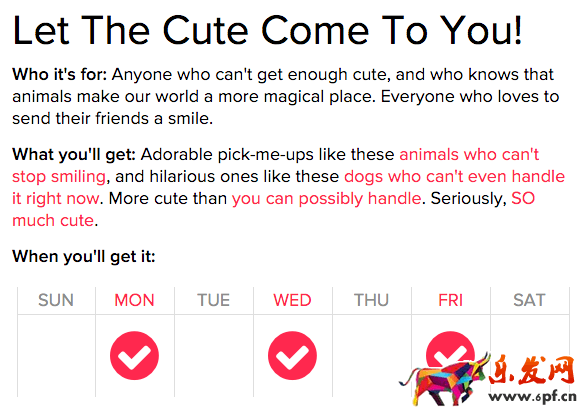Click the Monday red checkmark circle
Image resolution: width=587 pixels, height=417 pixels.
(x=134, y=355)
